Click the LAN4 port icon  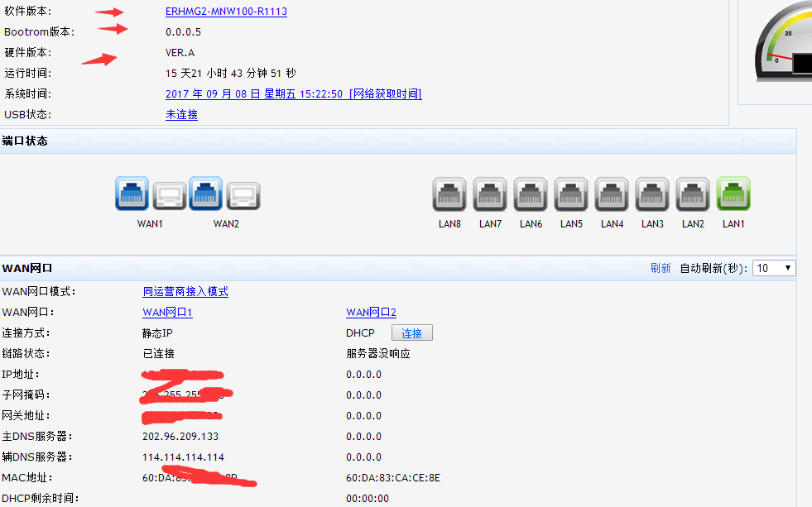click(612, 194)
